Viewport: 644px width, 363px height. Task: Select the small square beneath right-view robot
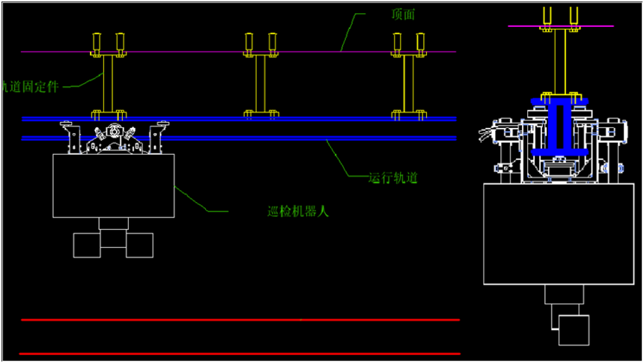[x=574, y=330]
